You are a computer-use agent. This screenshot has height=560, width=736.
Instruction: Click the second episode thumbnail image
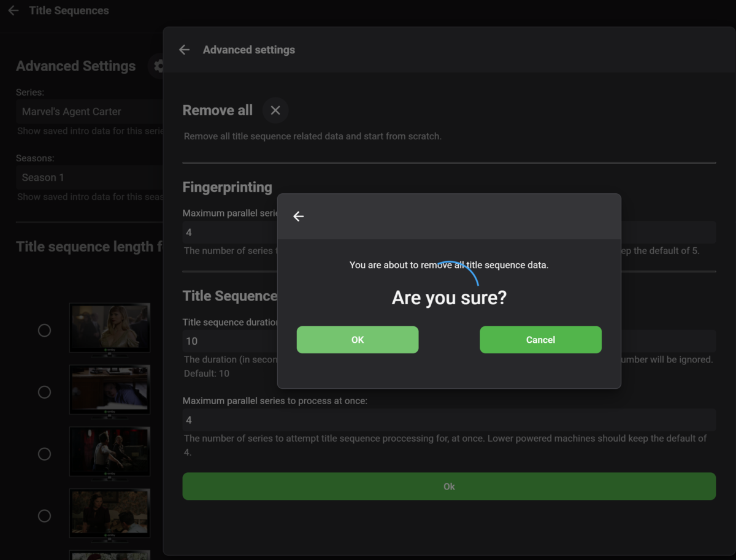coord(110,389)
